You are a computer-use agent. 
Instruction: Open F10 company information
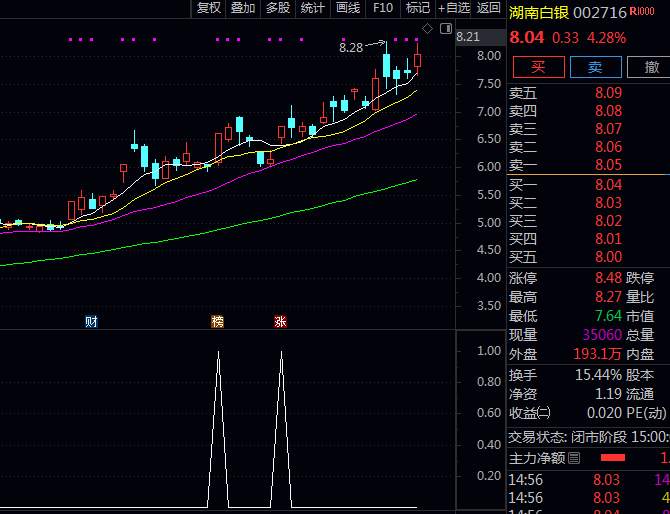pos(382,8)
